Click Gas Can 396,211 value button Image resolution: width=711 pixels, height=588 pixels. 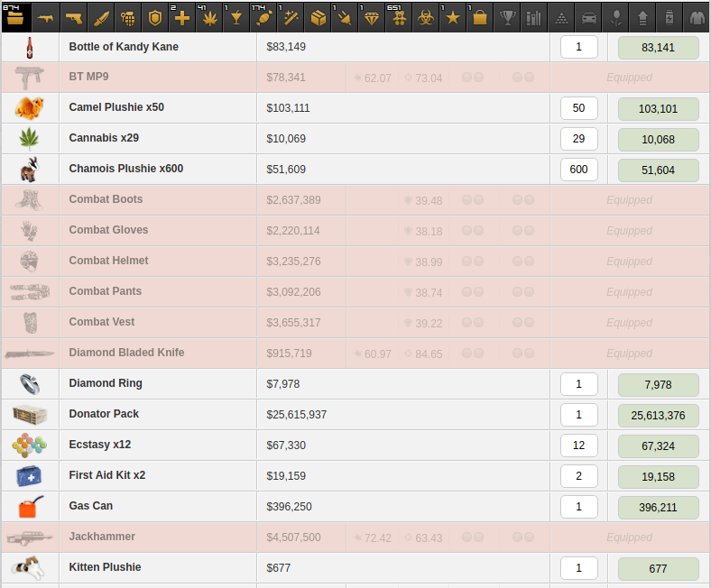coord(658,508)
